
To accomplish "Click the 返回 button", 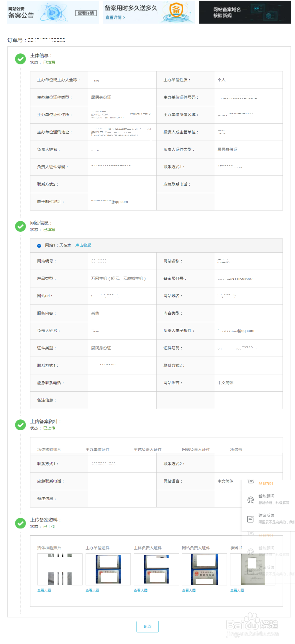I will tap(147, 627).
